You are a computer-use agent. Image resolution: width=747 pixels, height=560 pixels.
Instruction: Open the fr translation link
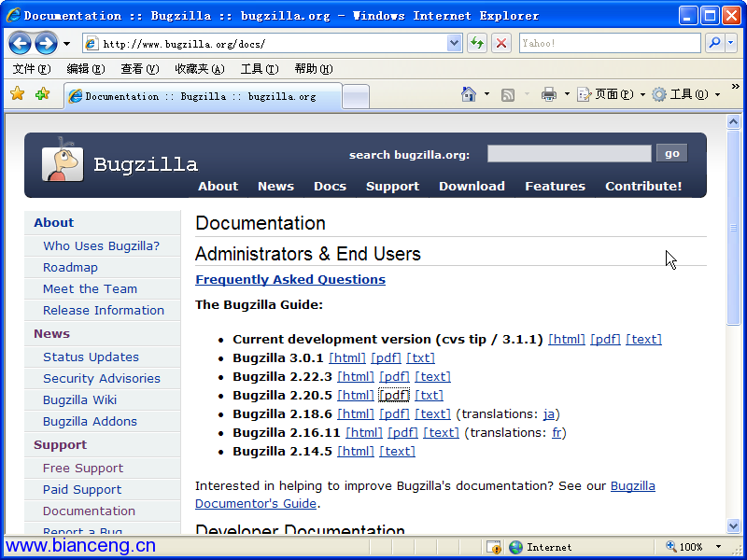pos(557,433)
